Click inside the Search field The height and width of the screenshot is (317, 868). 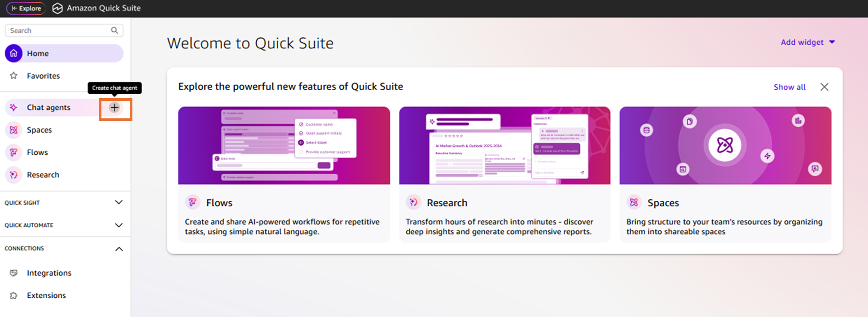(64, 30)
